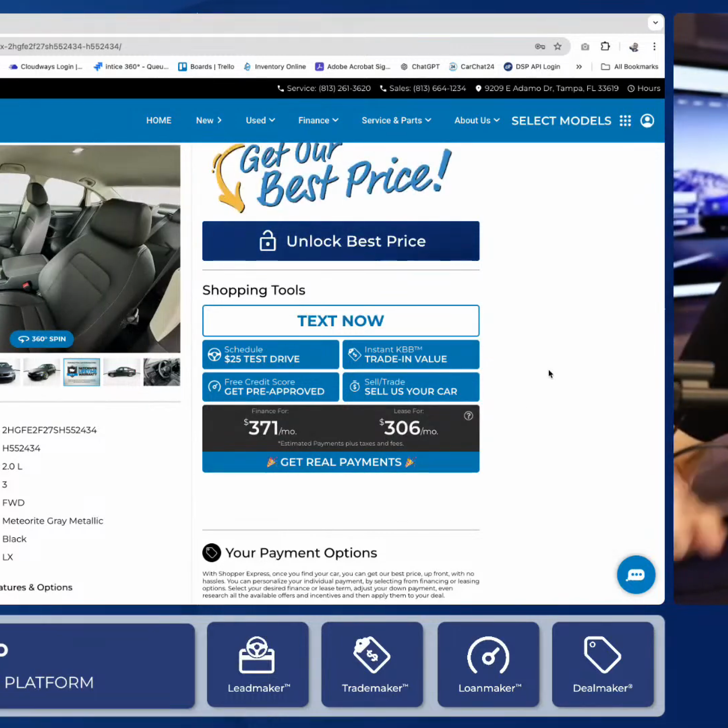Image resolution: width=728 pixels, height=728 pixels.
Task: Open Chrome three-dot menu
Action: [x=654, y=46]
